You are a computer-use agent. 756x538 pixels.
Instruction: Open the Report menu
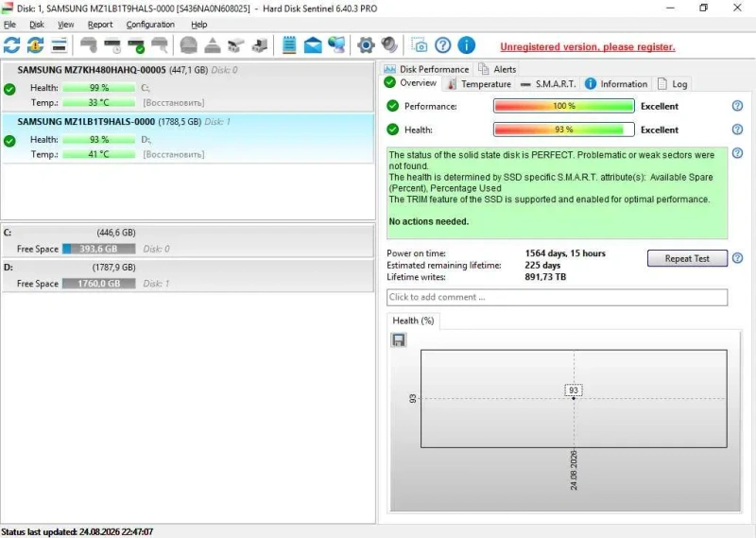click(100, 25)
